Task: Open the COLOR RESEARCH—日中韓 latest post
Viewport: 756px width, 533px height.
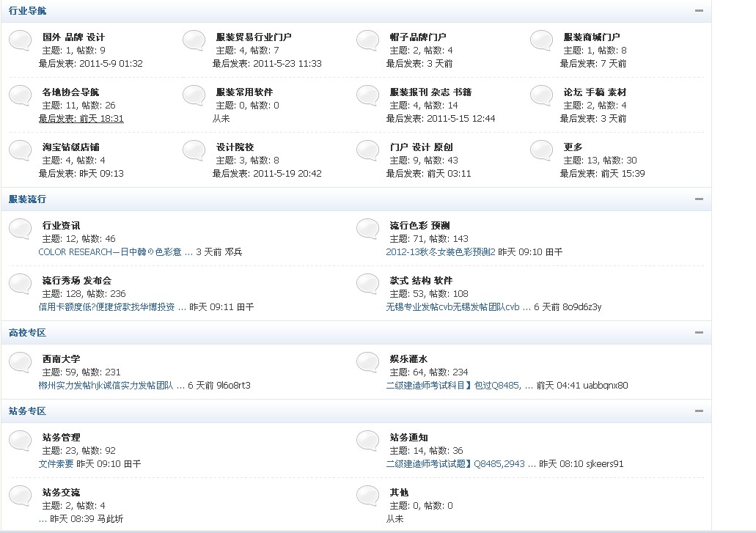Action: [x=116, y=252]
